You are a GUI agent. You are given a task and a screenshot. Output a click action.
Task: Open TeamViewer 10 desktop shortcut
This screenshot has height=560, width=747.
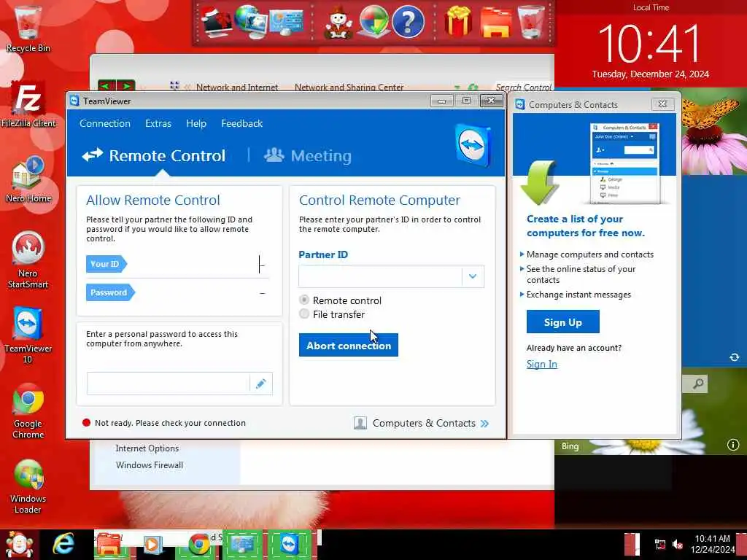point(28,335)
